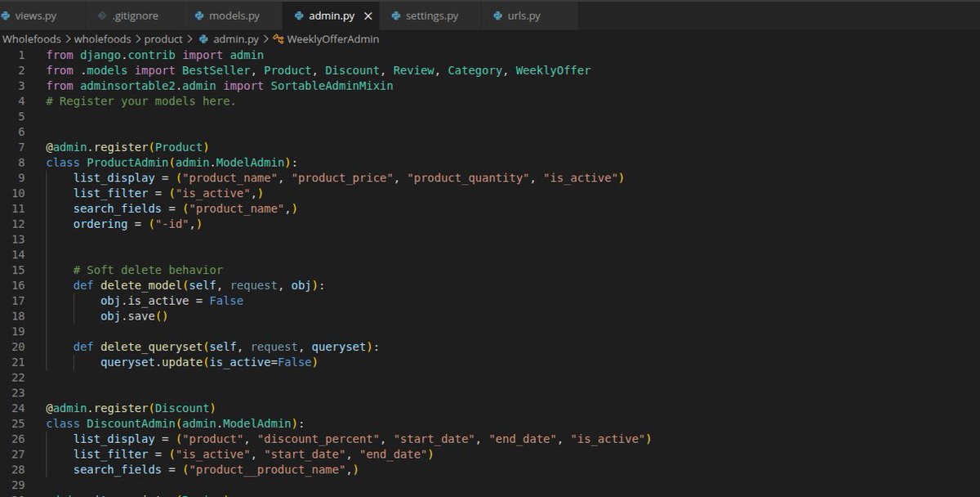This screenshot has width=980, height=497.
Task: Switch to the models.py tab
Action: (x=234, y=16)
